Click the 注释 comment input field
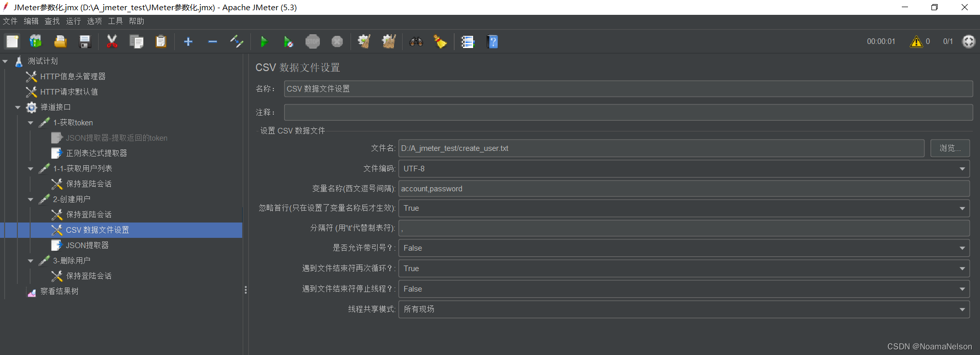The width and height of the screenshot is (980, 355). 628,113
